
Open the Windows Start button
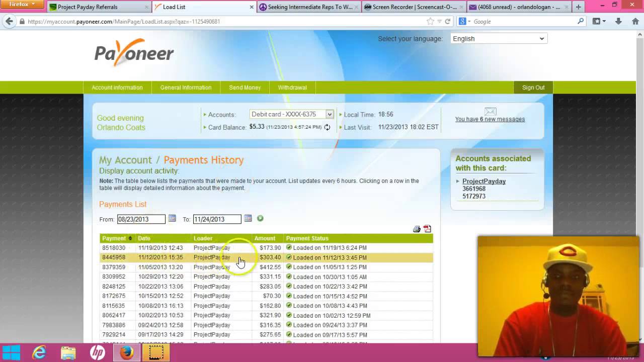(11, 353)
